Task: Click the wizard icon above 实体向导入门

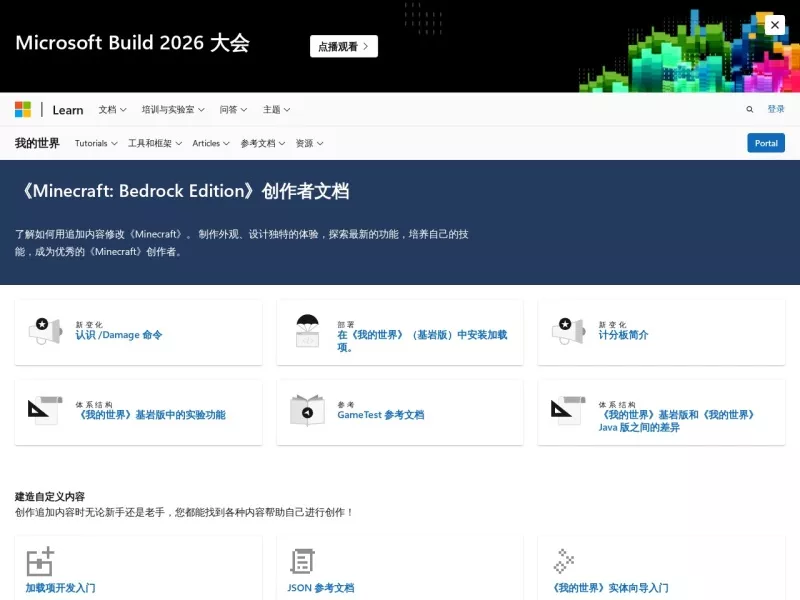Action: click(x=564, y=561)
